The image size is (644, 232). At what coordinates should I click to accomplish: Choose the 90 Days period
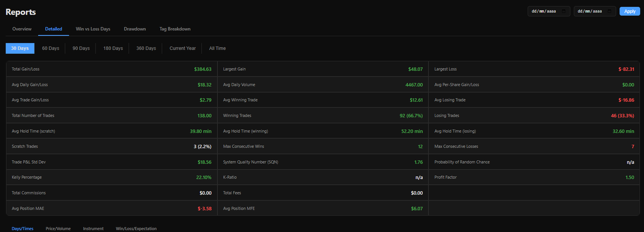point(81,48)
